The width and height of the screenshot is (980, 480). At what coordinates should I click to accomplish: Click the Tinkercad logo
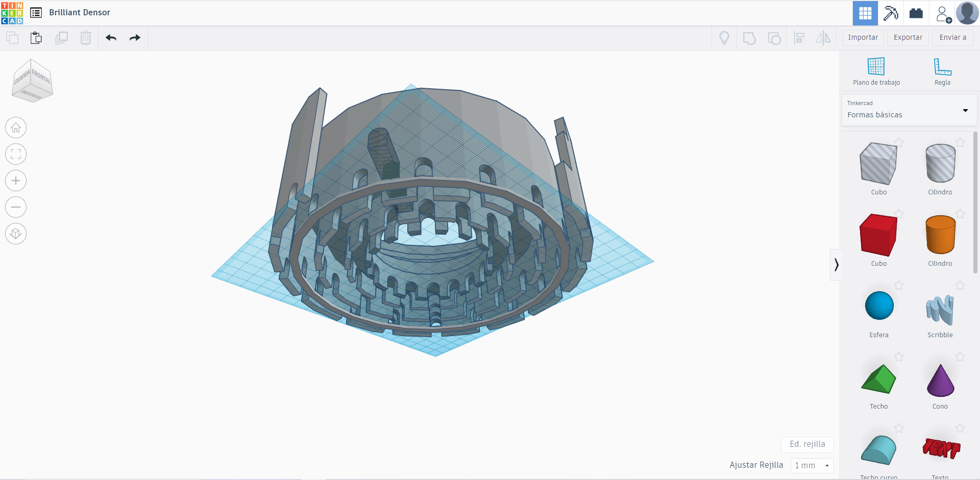click(12, 13)
